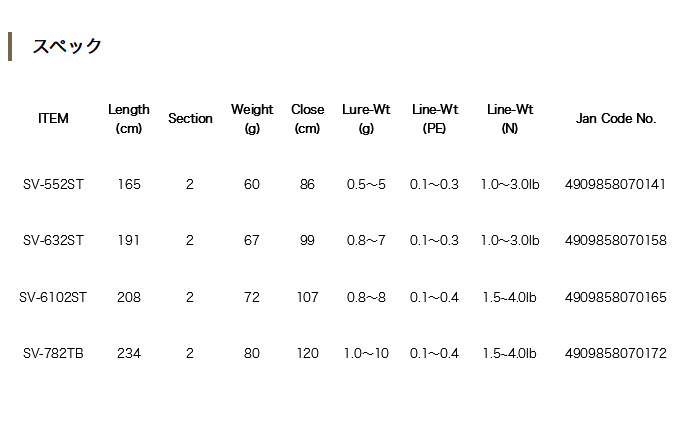The image size is (680, 424).
Task: Click the SV-552ST item name
Action: tap(53, 184)
